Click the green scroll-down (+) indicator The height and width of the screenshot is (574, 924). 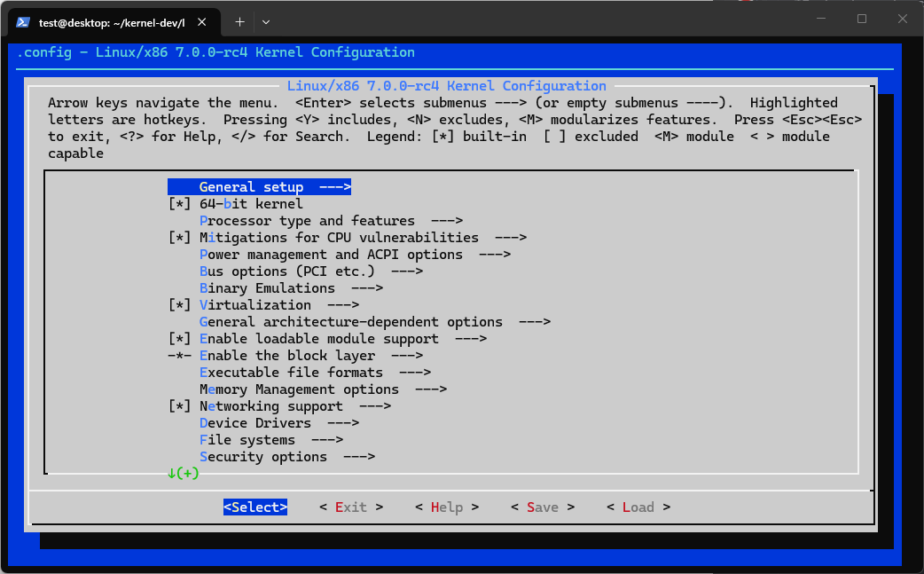tap(184, 473)
